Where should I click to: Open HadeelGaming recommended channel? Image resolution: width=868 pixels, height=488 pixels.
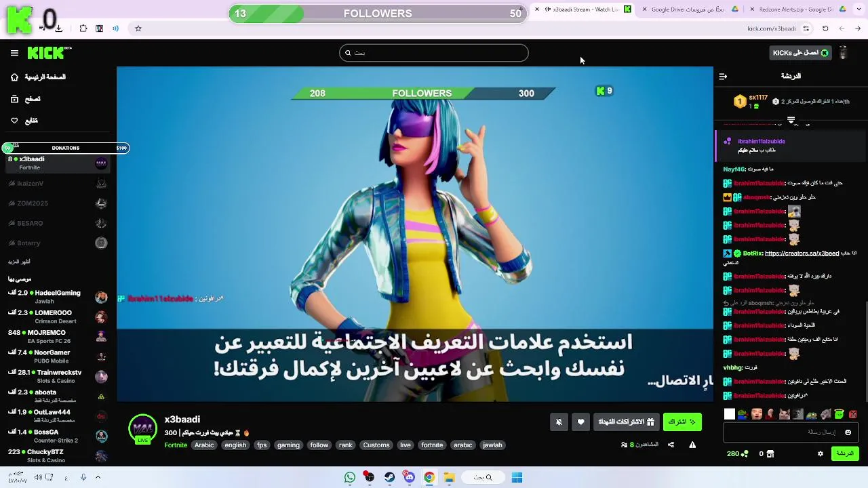coord(58,297)
